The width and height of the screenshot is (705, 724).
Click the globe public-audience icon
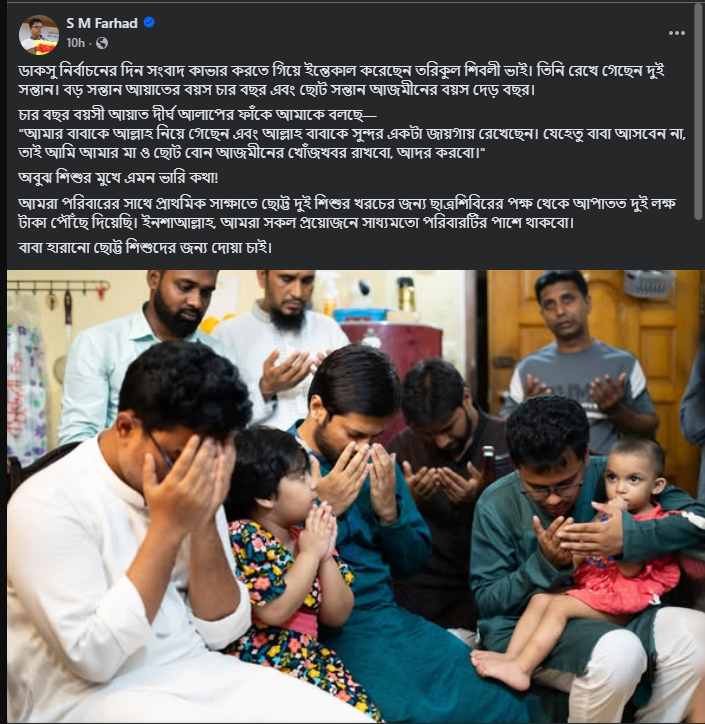[102, 43]
